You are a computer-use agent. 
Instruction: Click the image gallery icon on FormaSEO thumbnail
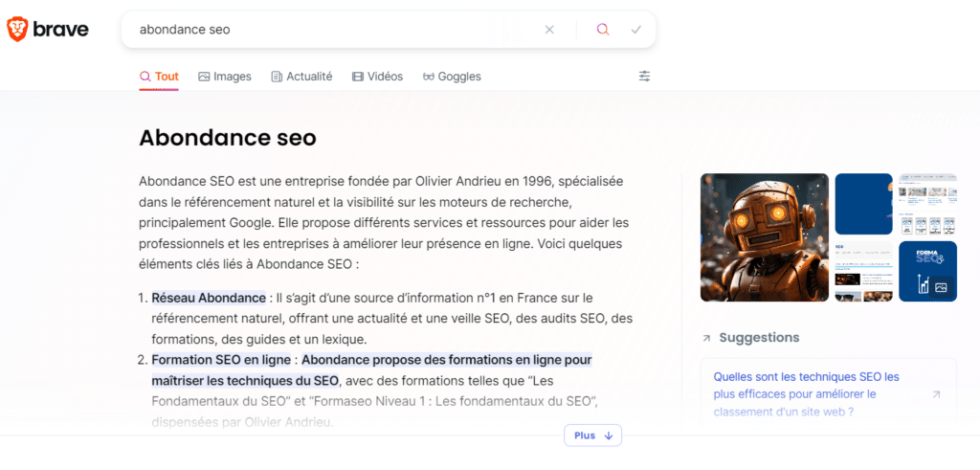(x=941, y=287)
